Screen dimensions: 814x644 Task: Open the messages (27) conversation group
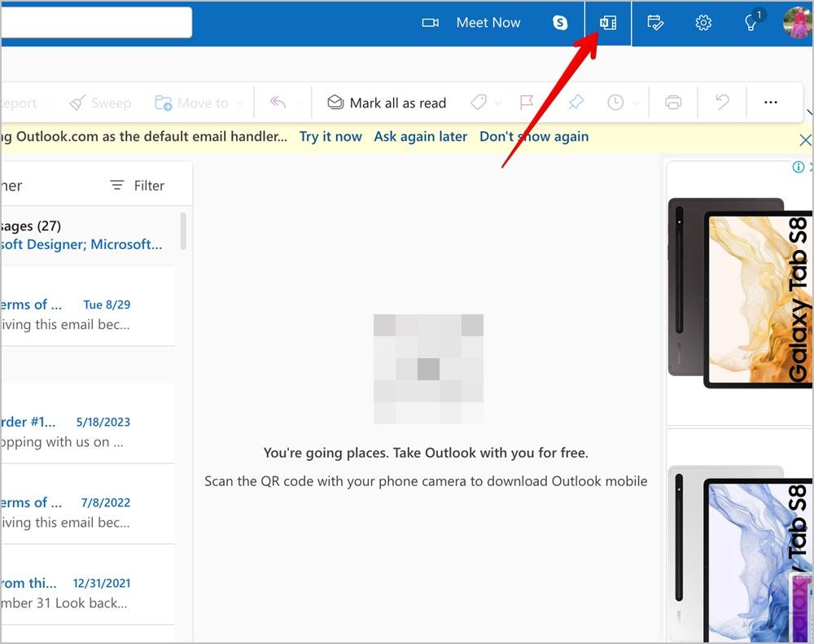click(87, 235)
